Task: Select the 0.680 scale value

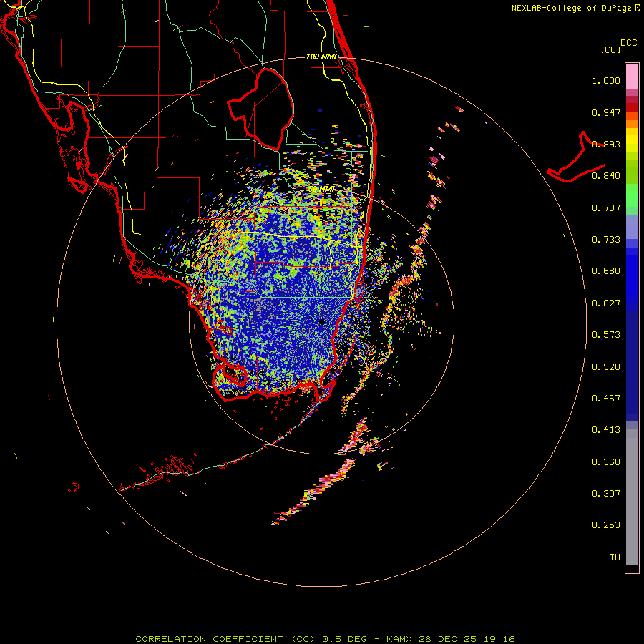Action: tap(606, 271)
